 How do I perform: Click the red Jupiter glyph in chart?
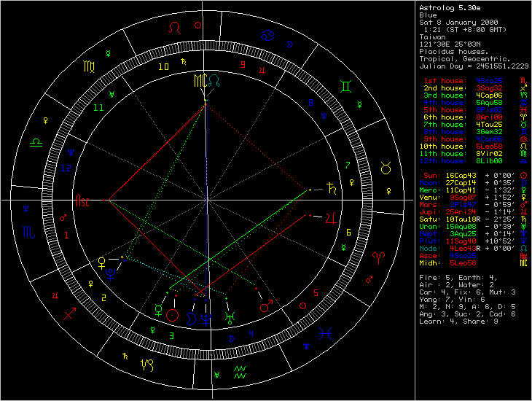click(x=332, y=216)
